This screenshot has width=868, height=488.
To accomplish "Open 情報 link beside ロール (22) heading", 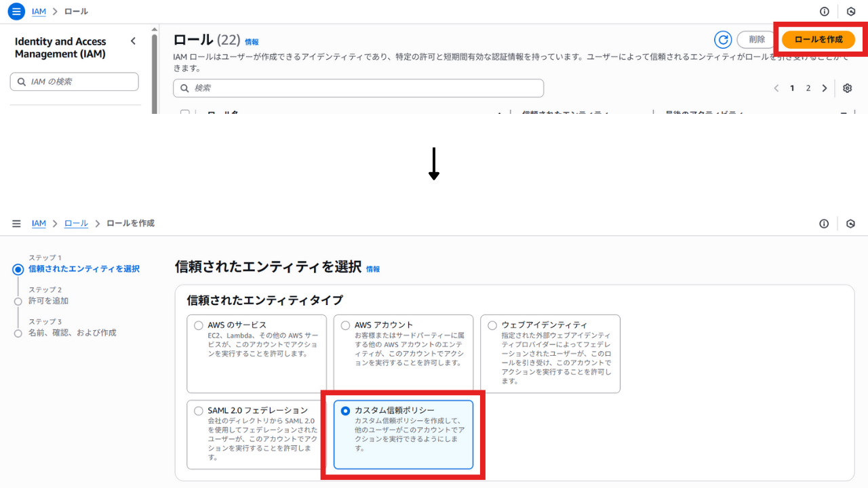I will point(252,42).
